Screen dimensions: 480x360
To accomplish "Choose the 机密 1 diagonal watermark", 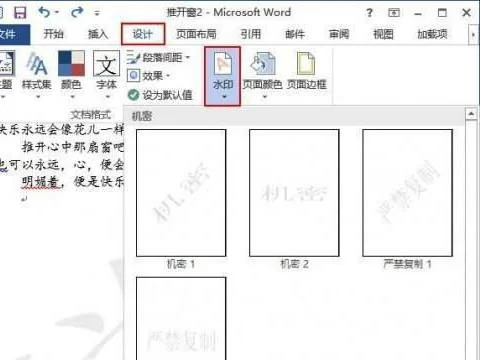I will tap(181, 193).
